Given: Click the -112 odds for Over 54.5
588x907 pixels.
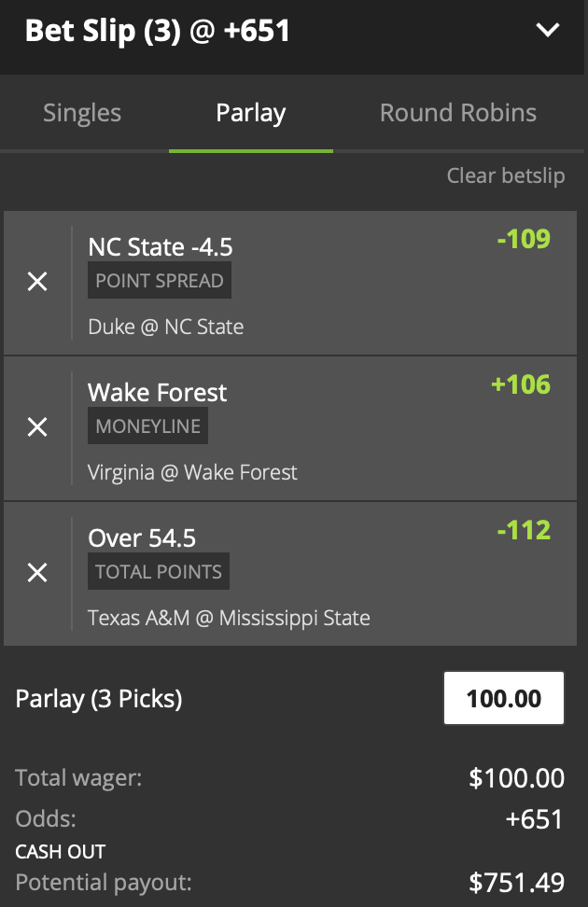Looking at the screenshot, I should tap(524, 530).
